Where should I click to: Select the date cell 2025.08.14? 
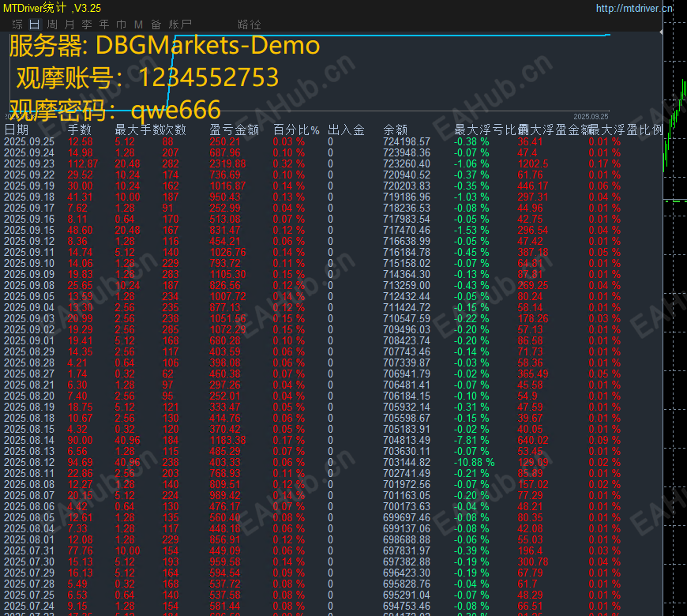tap(29, 441)
